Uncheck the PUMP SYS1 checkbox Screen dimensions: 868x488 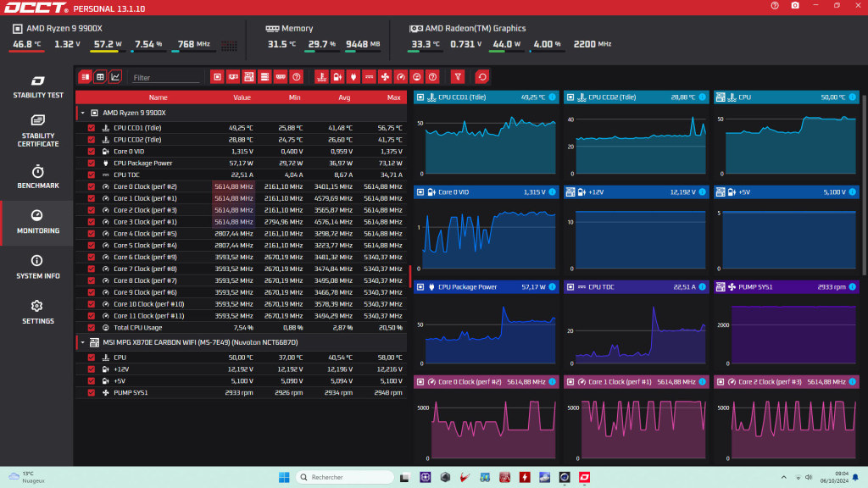click(92, 392)
